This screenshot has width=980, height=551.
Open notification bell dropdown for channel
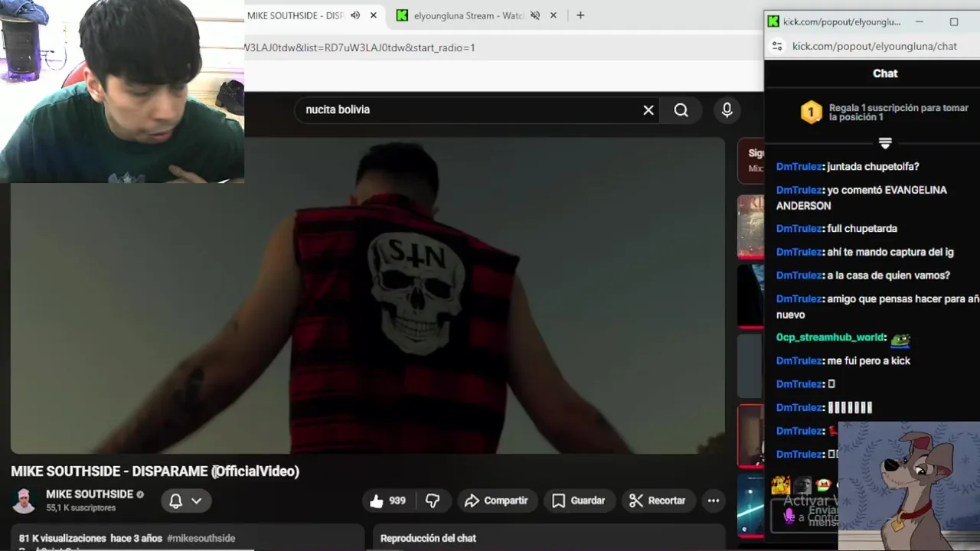[x=185, y=500]
